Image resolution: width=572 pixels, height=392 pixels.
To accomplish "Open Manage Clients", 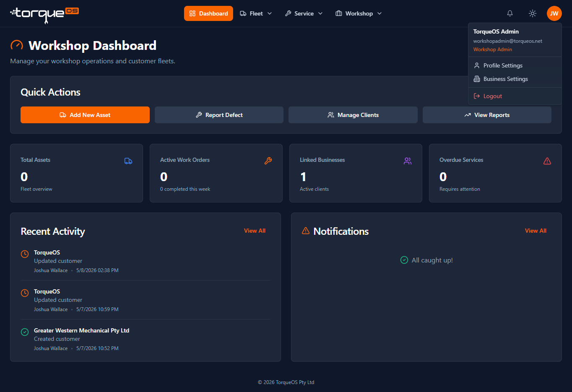I will pyautogui.click(x=353, y=115).
